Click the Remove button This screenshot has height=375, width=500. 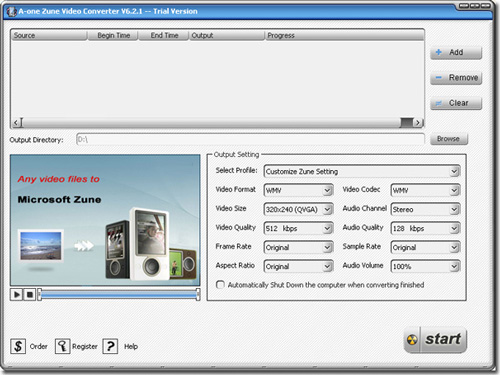pos(456,78)
